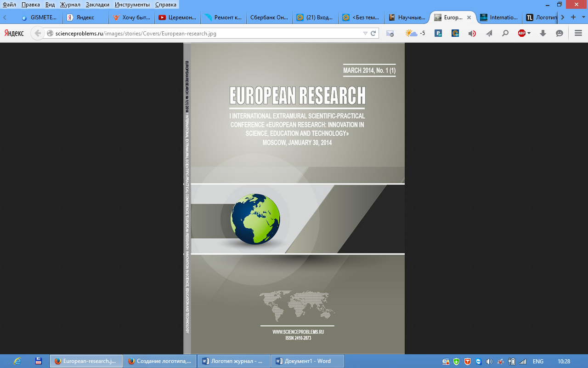The height and width of the screenshot is (368, 588).
Task: Open the Журнал menu
Action: tap(70, 4)
